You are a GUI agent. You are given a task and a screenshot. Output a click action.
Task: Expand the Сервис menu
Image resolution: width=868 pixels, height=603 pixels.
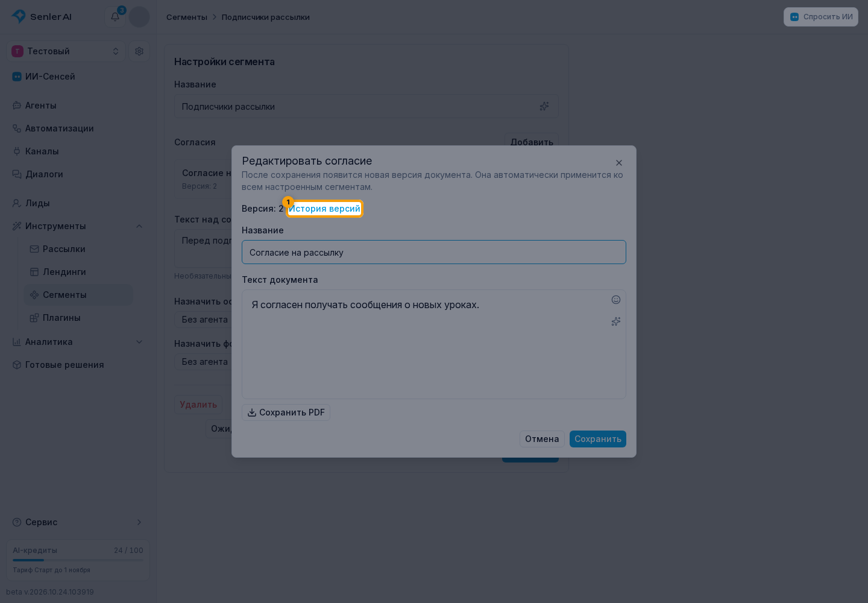coord(78,522)
